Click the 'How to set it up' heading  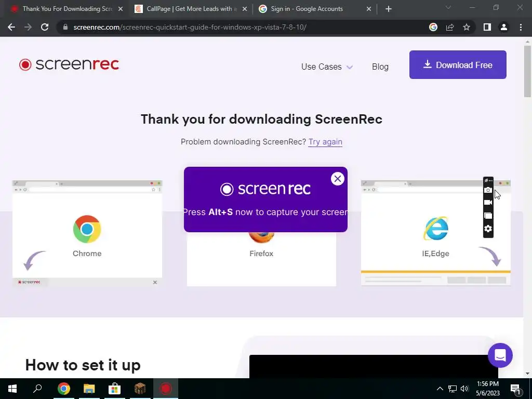click(x=83, y=365)
